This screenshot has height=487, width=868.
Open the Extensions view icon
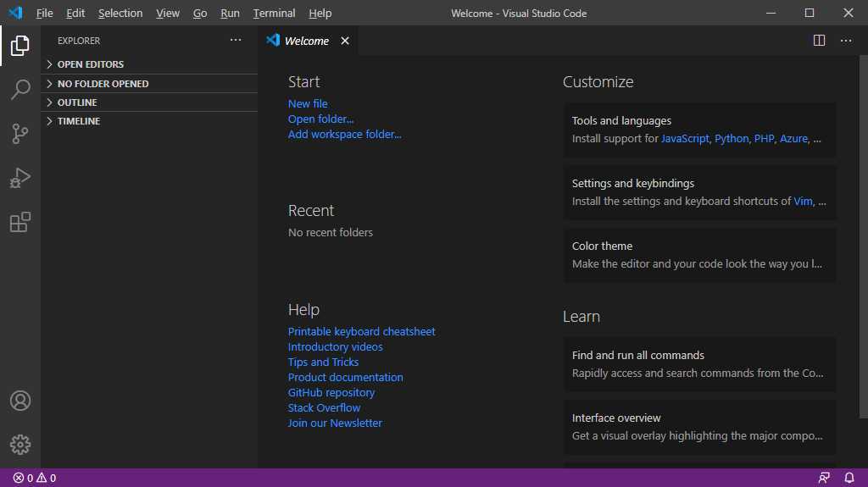20,222
